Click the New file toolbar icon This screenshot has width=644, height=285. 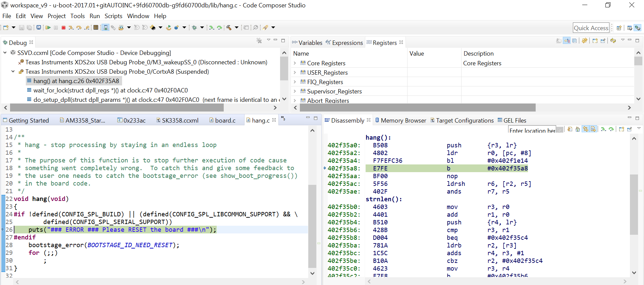[6, 27]
